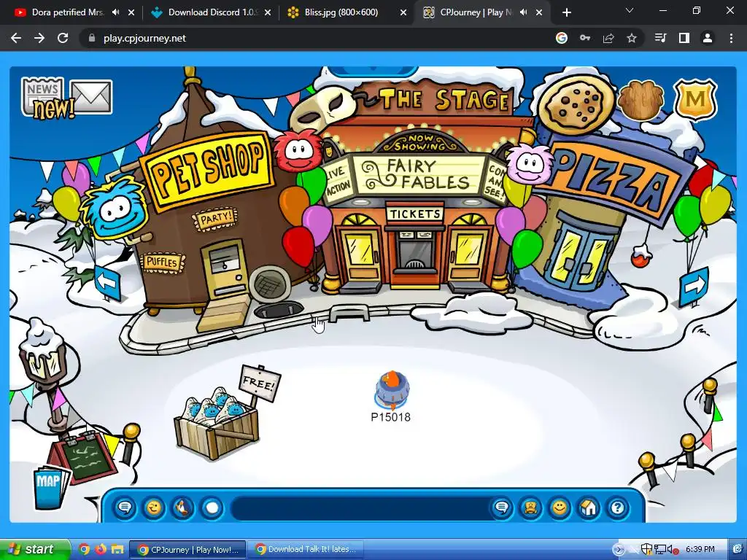Go back with the browser back arrow
Screen dimensions: 747x560
(x=16, y=38)
